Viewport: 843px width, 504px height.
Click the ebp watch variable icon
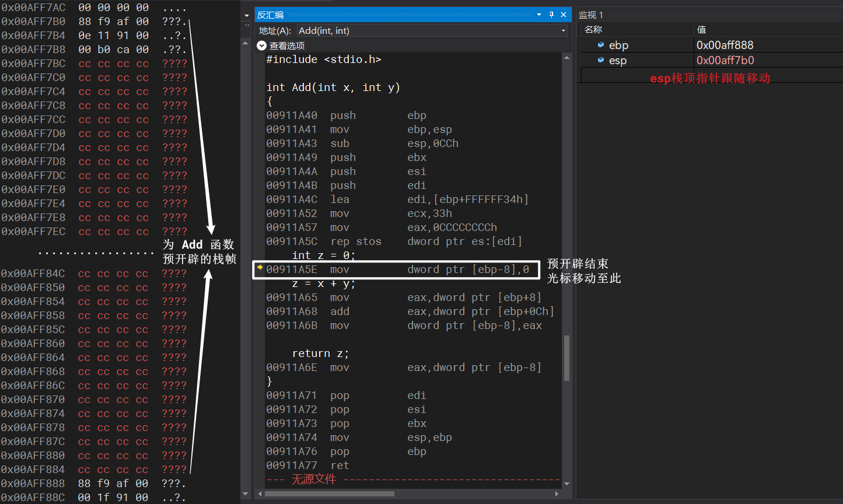601,45
